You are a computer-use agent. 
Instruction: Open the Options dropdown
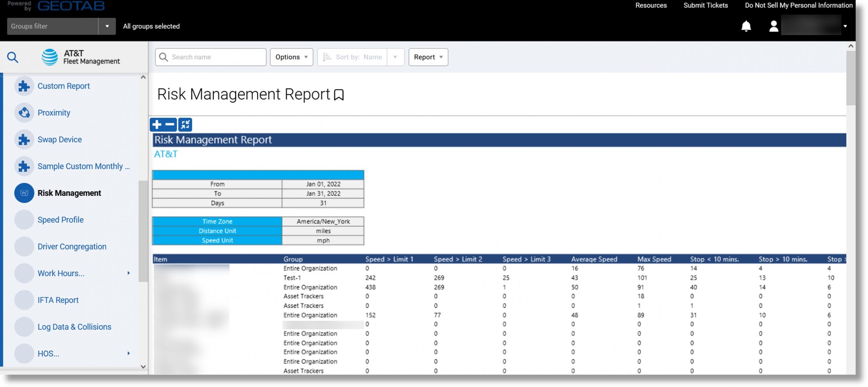pyautogui.click(x=292, y=57)
